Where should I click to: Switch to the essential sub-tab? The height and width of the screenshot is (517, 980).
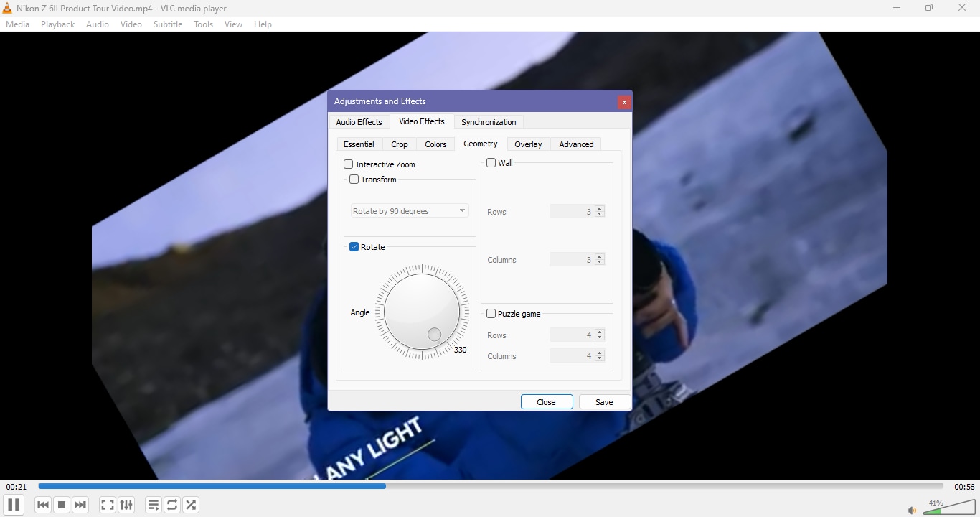(359, 145)
